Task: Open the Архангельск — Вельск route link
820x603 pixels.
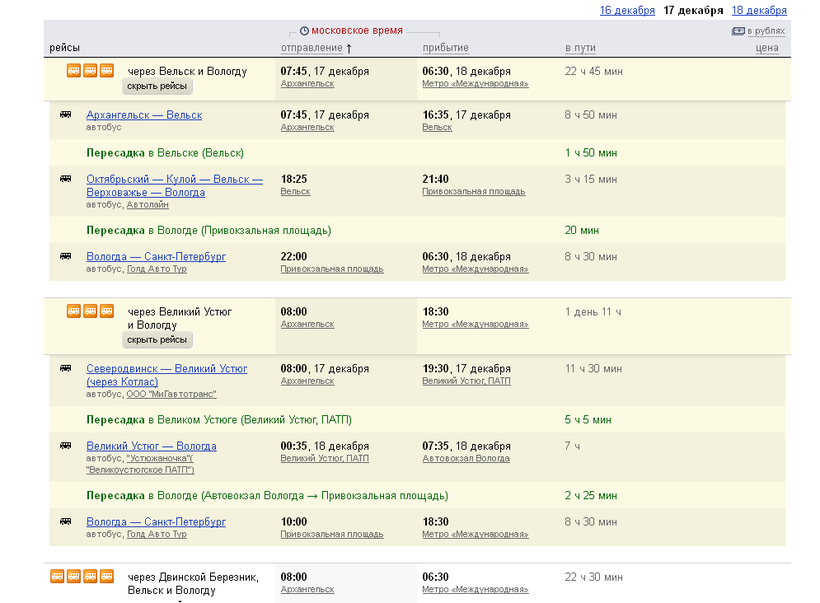Action: coord(144,115)
